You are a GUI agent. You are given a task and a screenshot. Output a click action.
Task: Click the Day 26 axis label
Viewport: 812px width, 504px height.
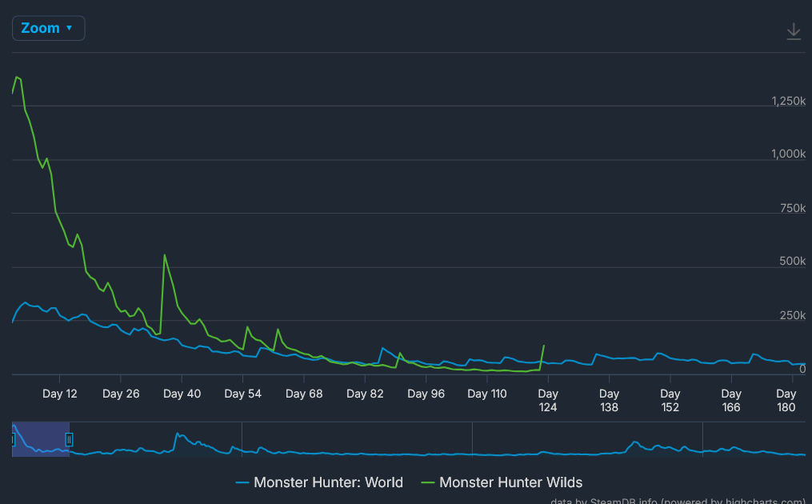[x=121, y=394]
